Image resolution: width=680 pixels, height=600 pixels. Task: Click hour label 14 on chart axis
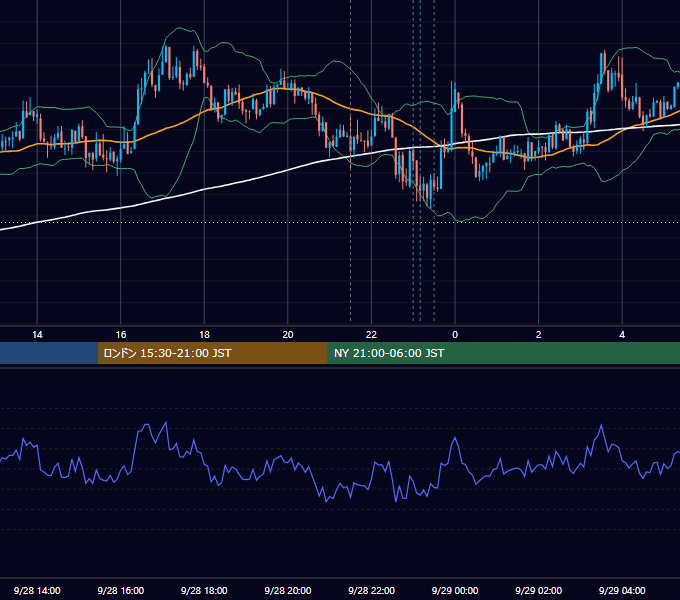tap(37, 335)
